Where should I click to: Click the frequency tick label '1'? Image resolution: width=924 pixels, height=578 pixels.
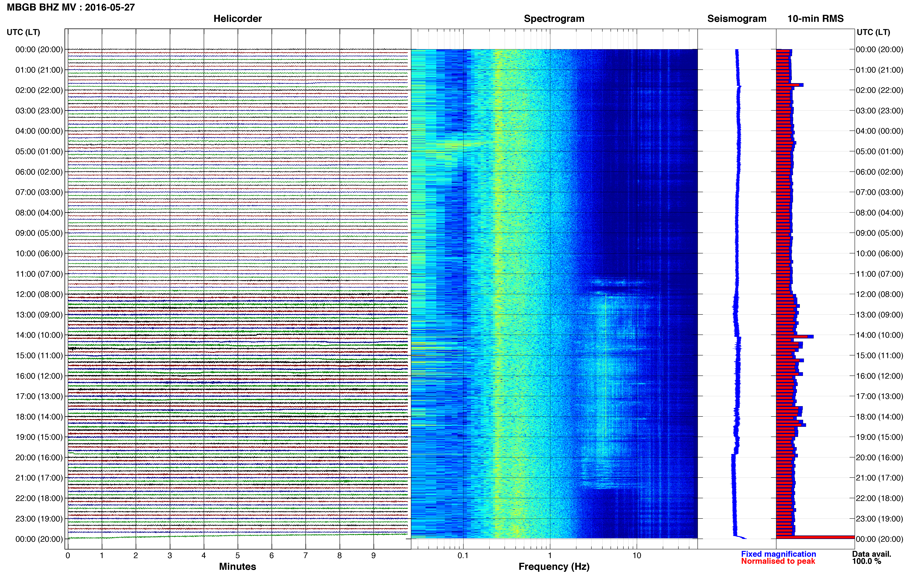(x=550, y=555)
